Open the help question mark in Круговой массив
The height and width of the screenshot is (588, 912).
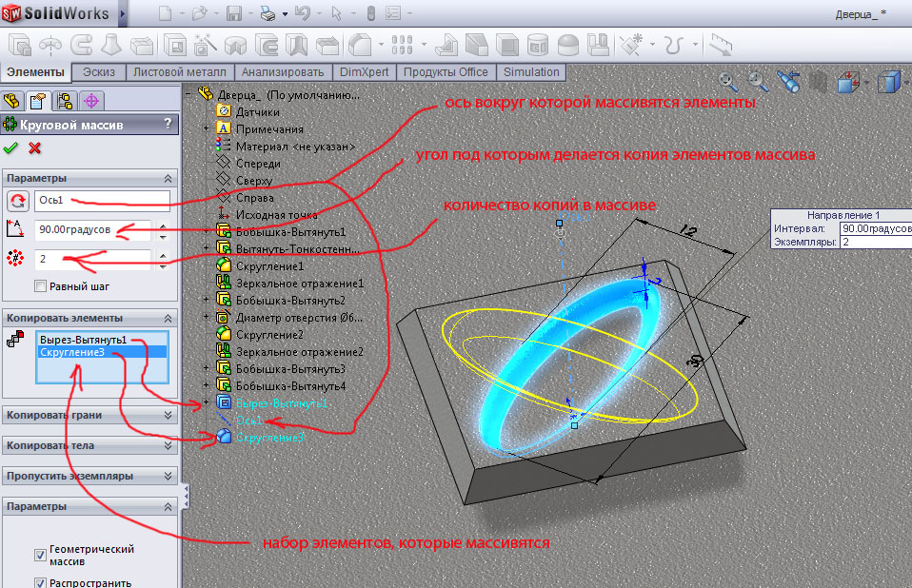168,124
